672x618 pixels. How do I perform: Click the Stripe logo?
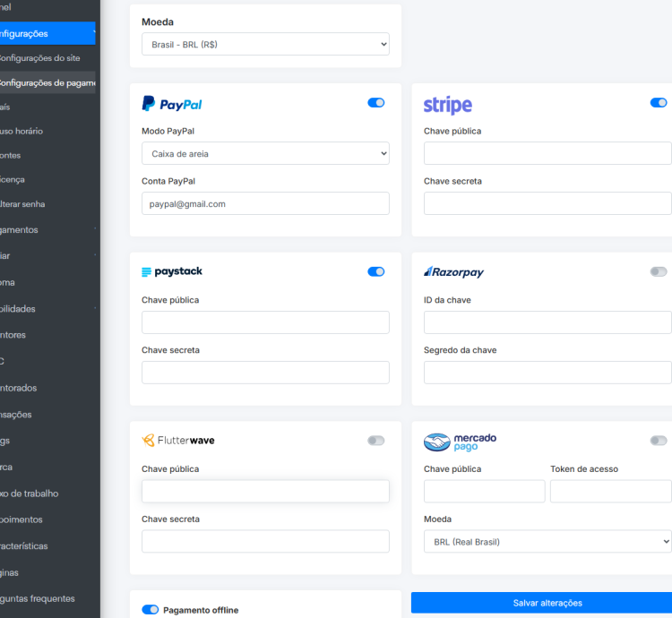coord(447,106)
